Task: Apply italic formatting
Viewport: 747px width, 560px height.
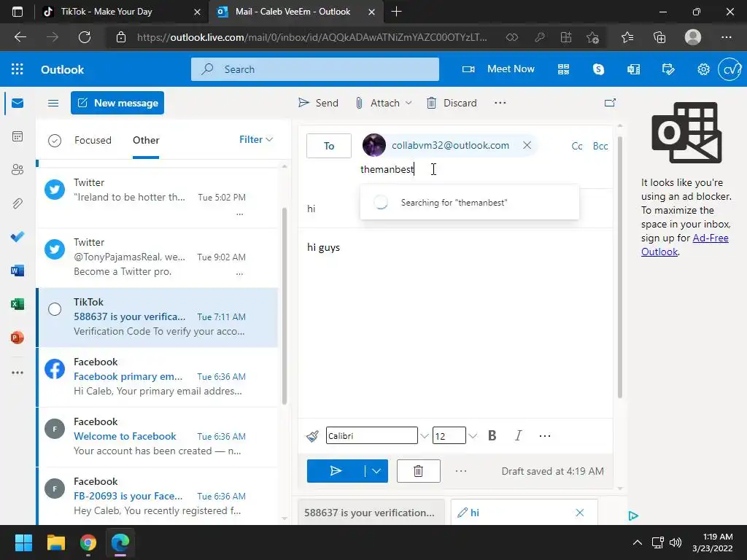Action: point(518,436)
